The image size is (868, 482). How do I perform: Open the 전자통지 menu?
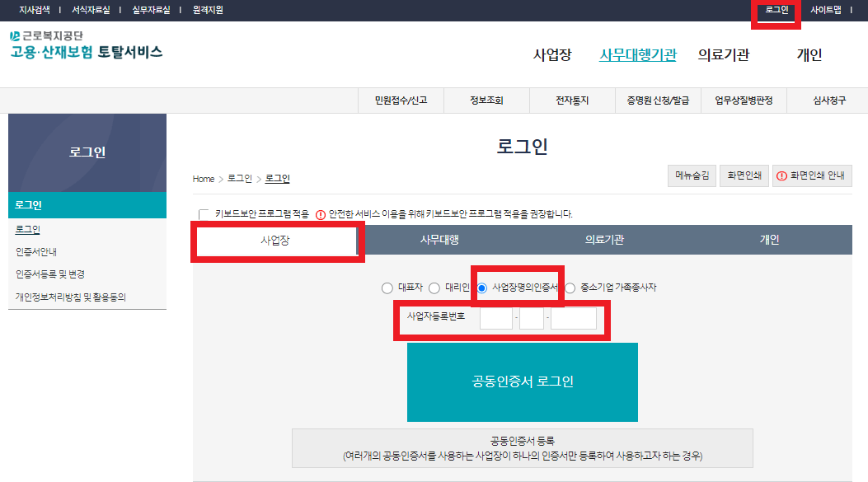coord(571,100)
